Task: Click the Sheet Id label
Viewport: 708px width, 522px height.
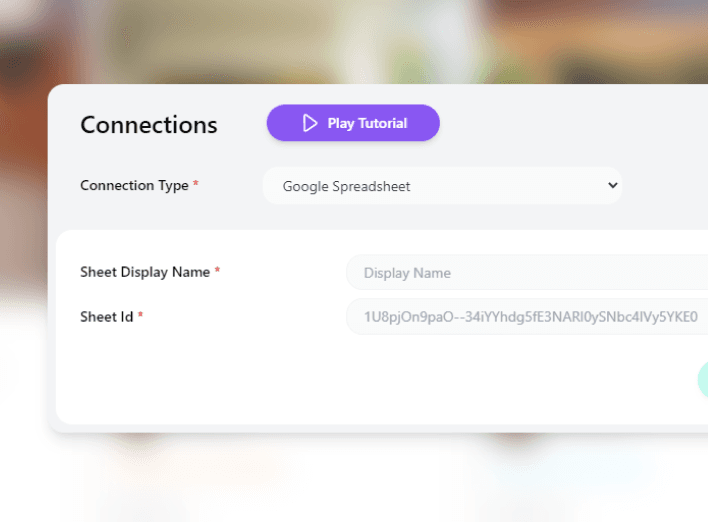Action: 106,317
